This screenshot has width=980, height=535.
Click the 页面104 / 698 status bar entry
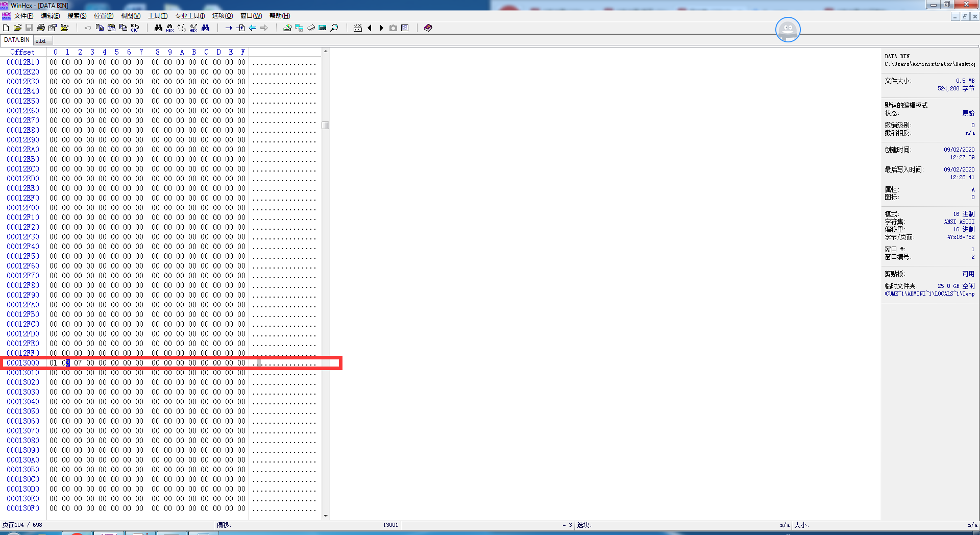click(22, 525)
